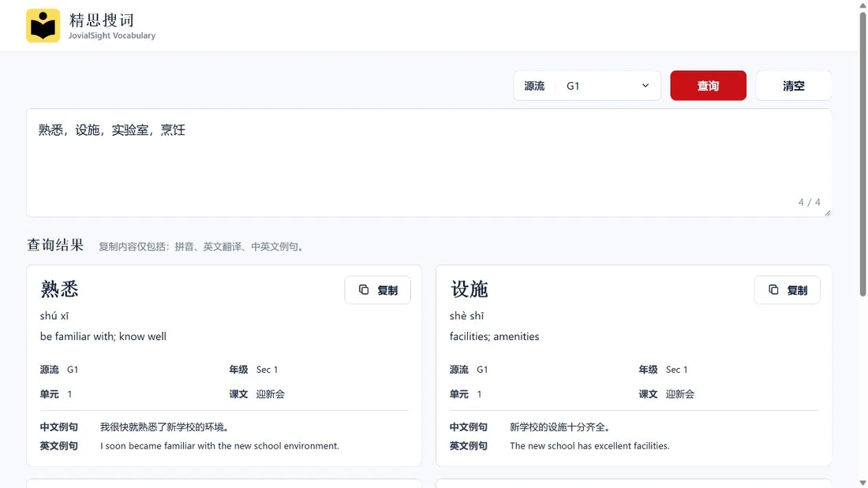Click 迎新会 lesson in 设施 card
868x488 pixels.
[679, 394]
